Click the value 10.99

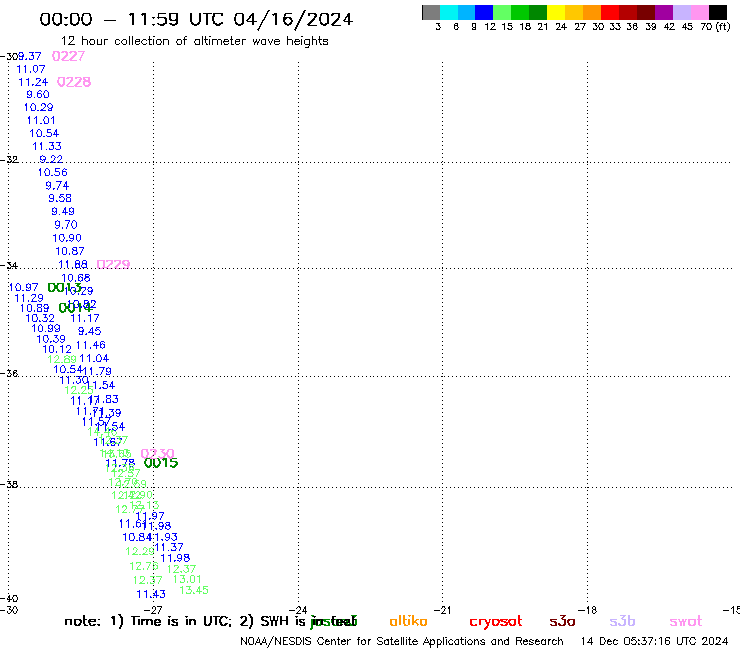[46, 329]
